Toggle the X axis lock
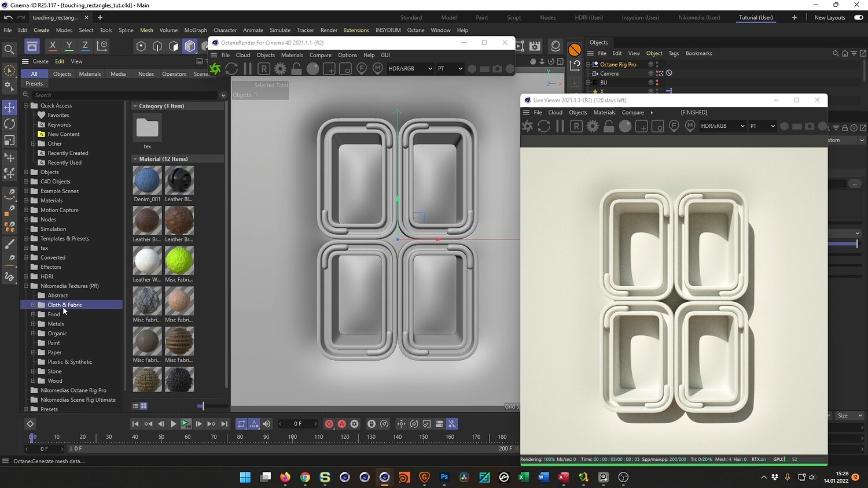The height and width of the screenshot is (488, 868). 53,46
